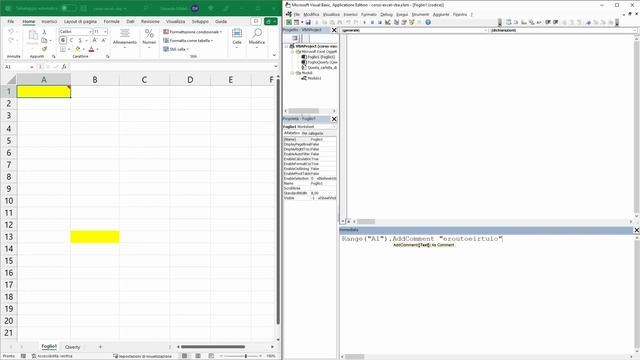The image size is (640, 360).
Task: Toggle Underline formatting in Excel ribbon
Action: click(x=80, y=40)
